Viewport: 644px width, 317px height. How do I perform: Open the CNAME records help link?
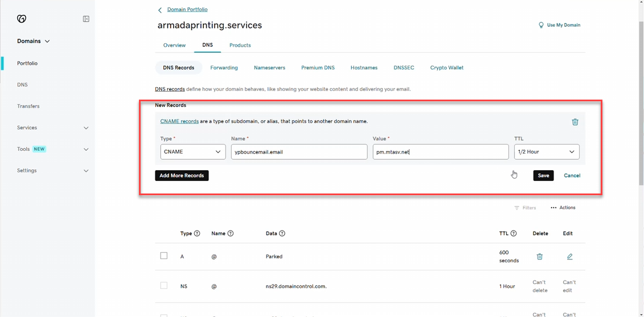click(x=179, y=122)
